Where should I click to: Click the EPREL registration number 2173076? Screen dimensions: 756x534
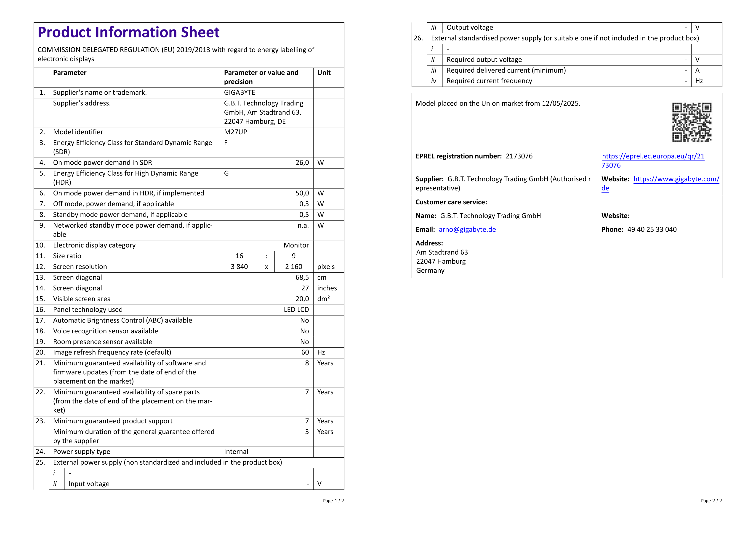click(x=519, y=156)
